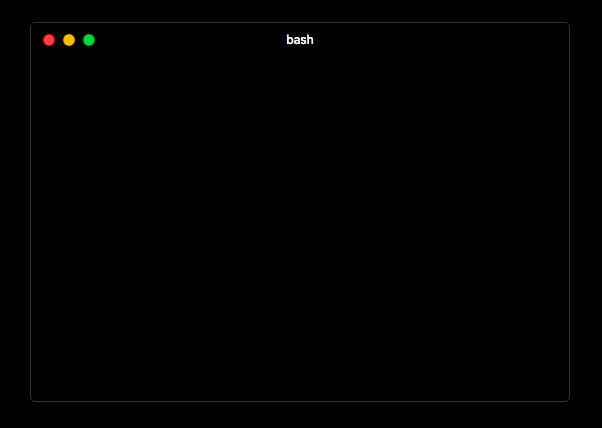Image resolution: width=602 pixels, height=428 pixels.
Task: Place the cursor inside the bash shell area
Action: [300, 228]
